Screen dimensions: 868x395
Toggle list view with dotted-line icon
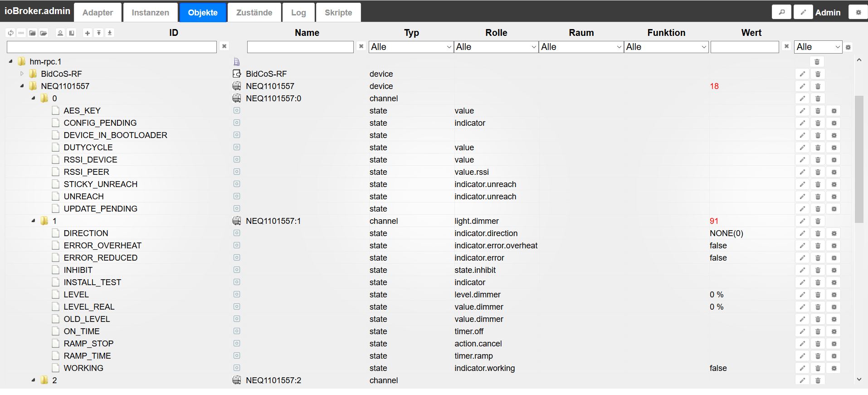21,33
